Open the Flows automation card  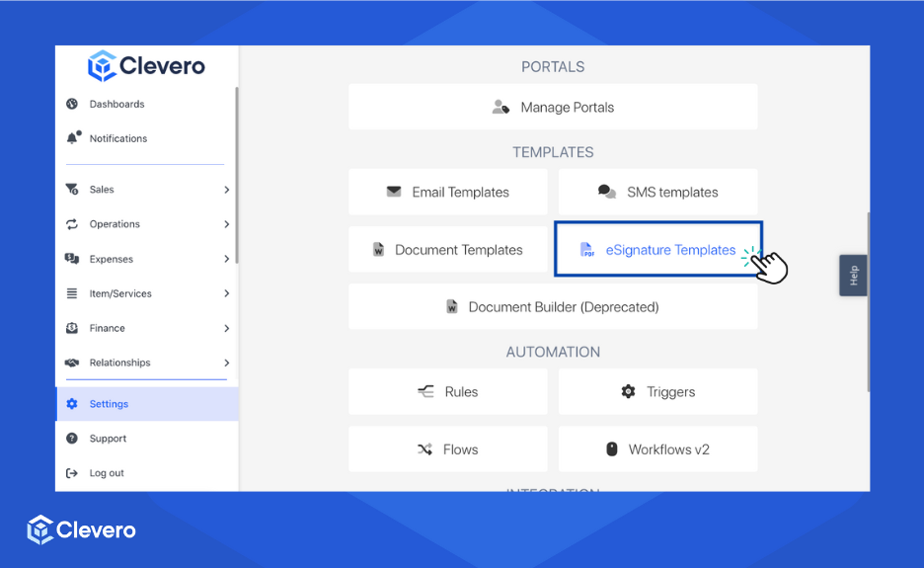click(x=448, y=449)
